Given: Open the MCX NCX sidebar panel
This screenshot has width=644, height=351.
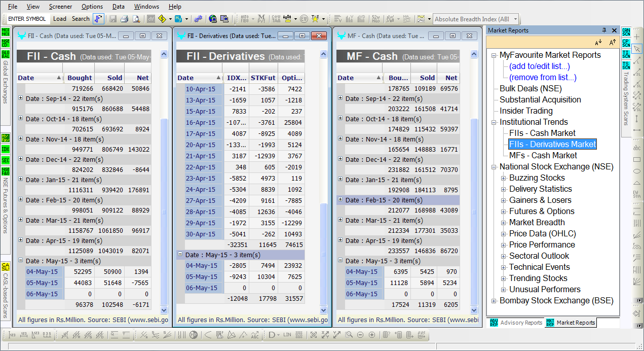Looking at the screenshot, I should tap(6, 32).
